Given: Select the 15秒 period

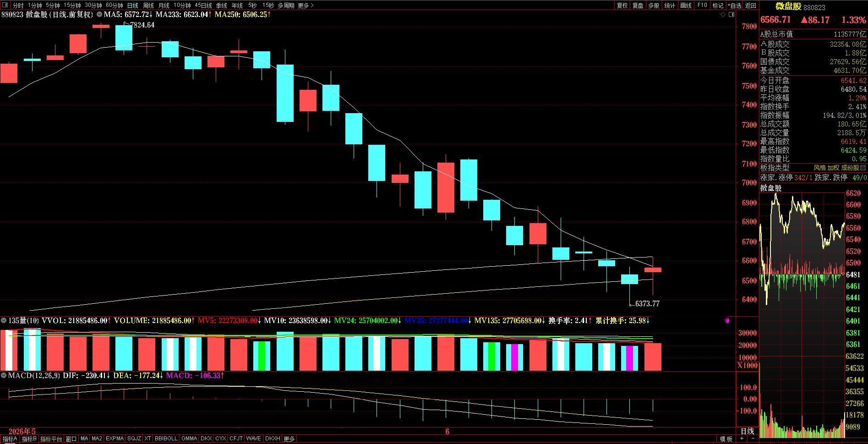Looking at the screenshot, I should (268, 5).
